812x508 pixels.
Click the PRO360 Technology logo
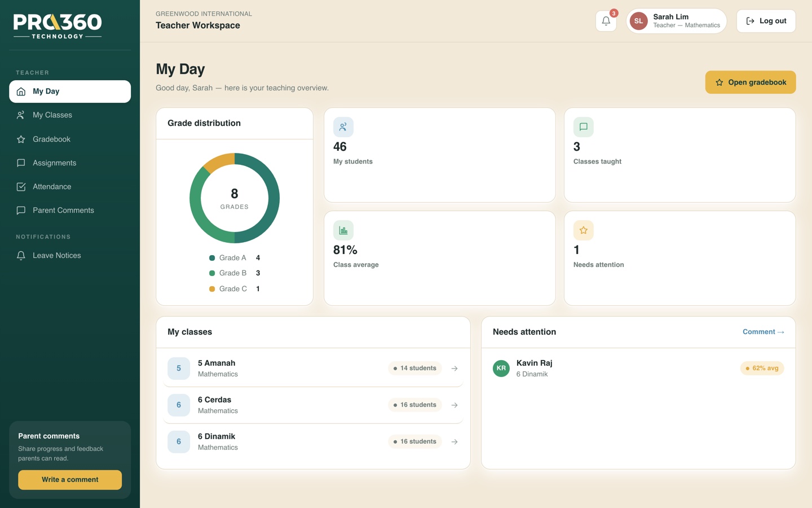(58, 26)
